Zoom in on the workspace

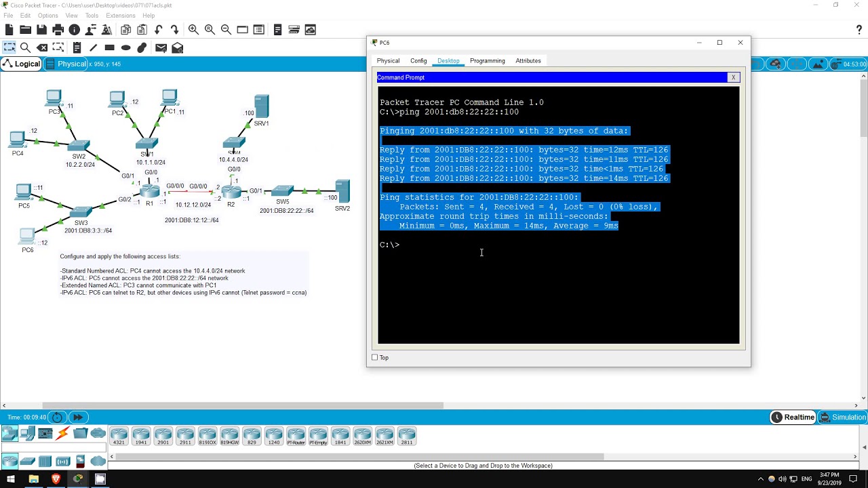click(193, 30)
